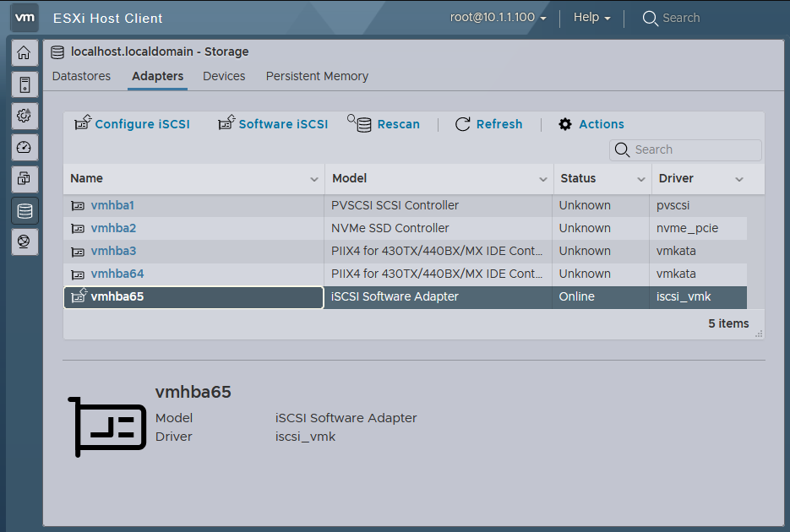Click the VMware vm logo
The width and height of the screenshot is (790, 532).
(x=25, y=18)
